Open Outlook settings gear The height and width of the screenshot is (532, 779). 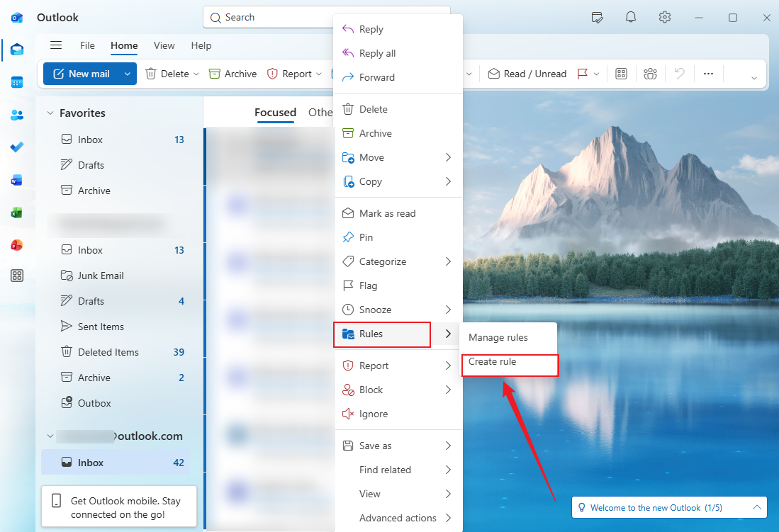click(x=664, y=17)
